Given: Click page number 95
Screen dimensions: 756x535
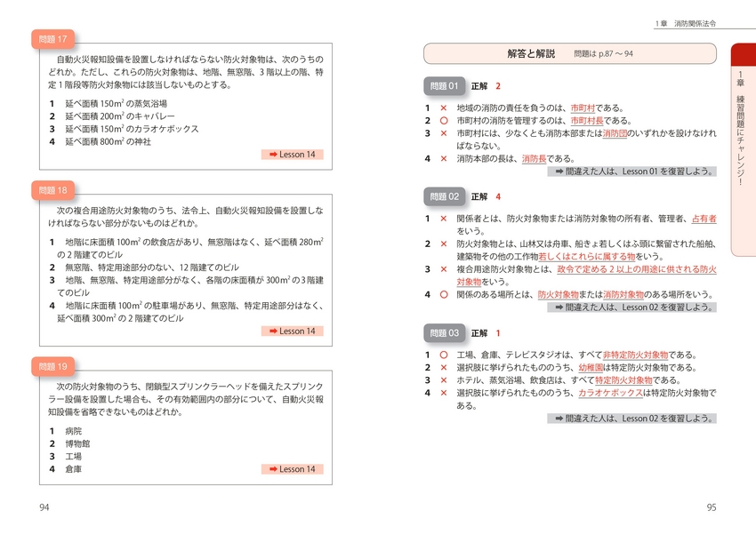Looking at the screenshot, I should [712, 507].
